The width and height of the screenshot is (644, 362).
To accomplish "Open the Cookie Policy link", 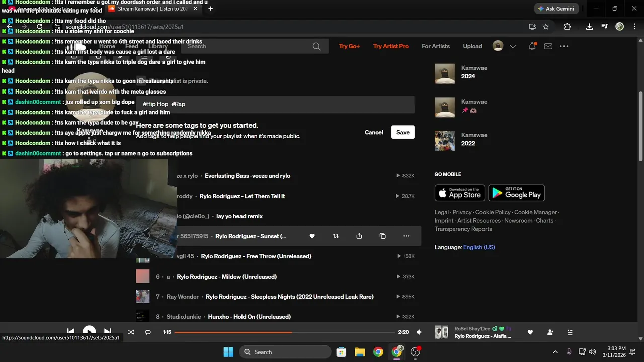I will 493,212.
